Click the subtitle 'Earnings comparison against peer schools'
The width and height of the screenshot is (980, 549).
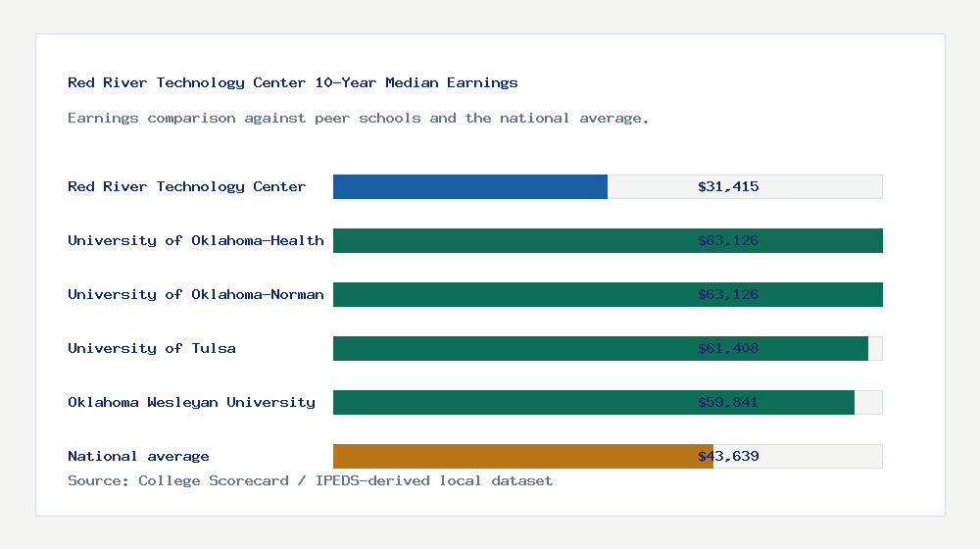tap(358, 119)
